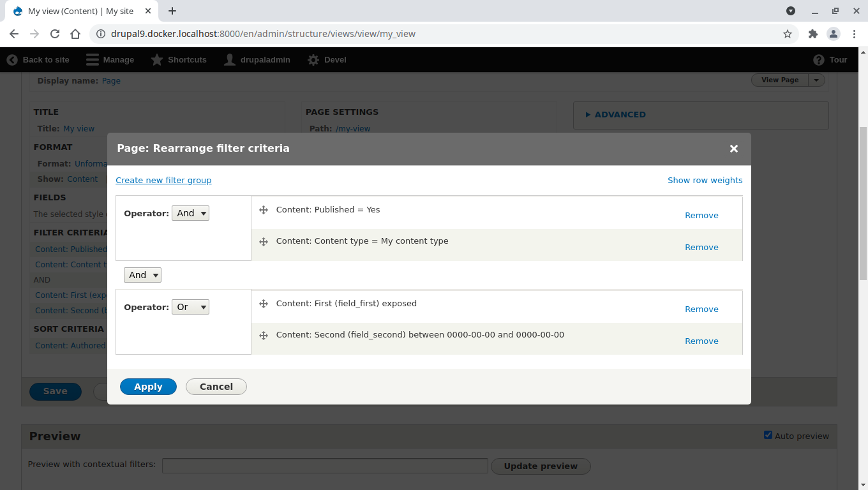Click the contextual filters preview input field
The image size is (868, 490).
(x=325, y=466)
